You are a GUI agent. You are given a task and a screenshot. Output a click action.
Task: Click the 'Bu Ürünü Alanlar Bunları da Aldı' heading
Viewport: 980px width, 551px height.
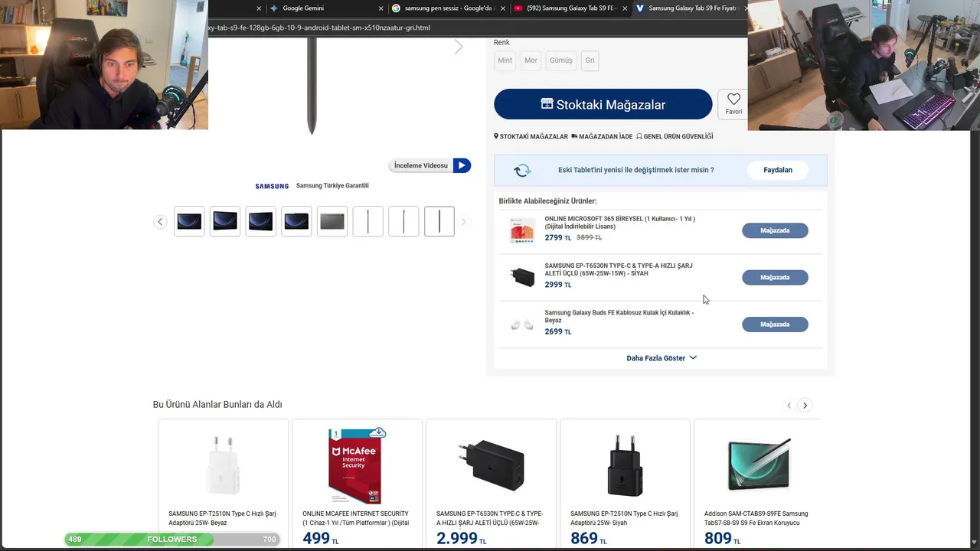click(217, 404)
